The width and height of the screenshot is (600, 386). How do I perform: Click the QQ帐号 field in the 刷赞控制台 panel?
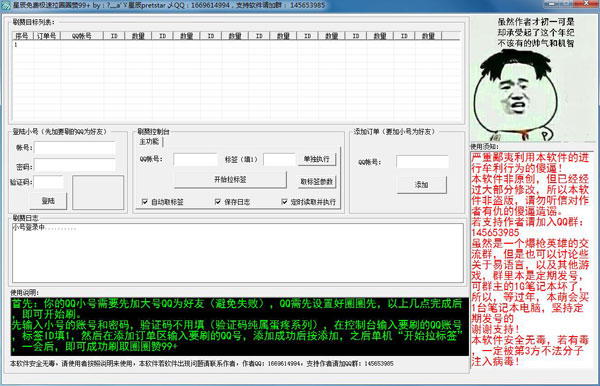[x=195, y=160]
